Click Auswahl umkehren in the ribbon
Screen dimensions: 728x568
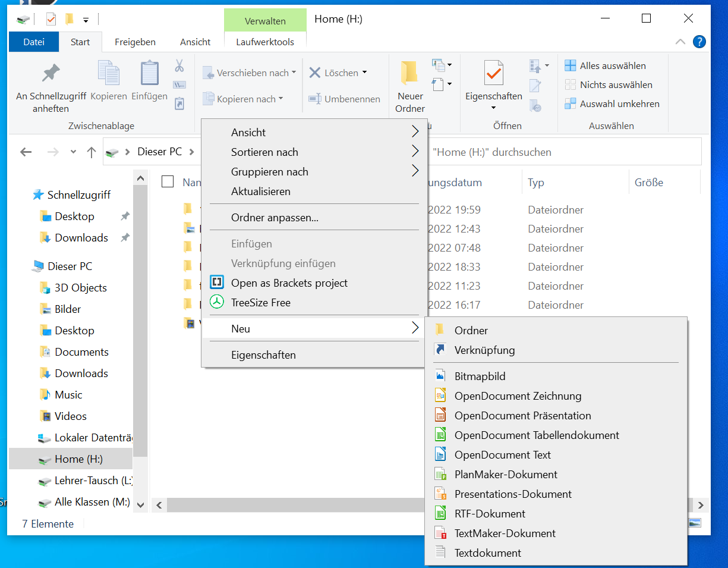pyautogui.click(x=619, y=103)
